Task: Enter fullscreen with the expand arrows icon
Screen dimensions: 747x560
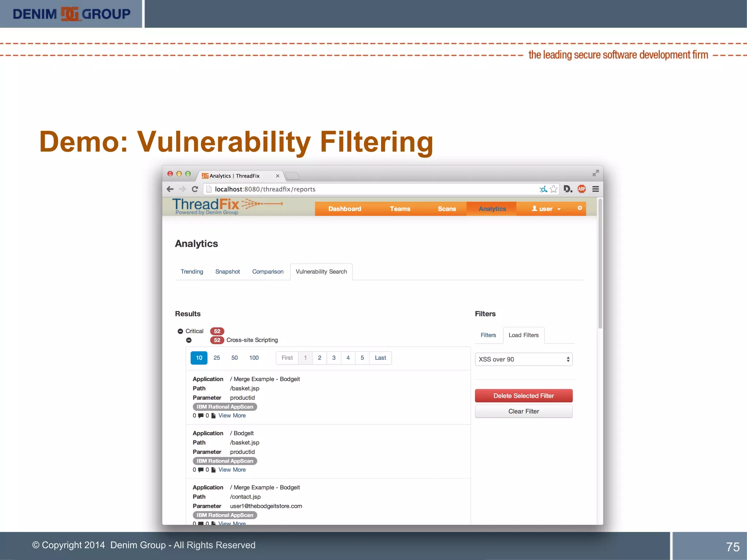Action: (596, 173)
